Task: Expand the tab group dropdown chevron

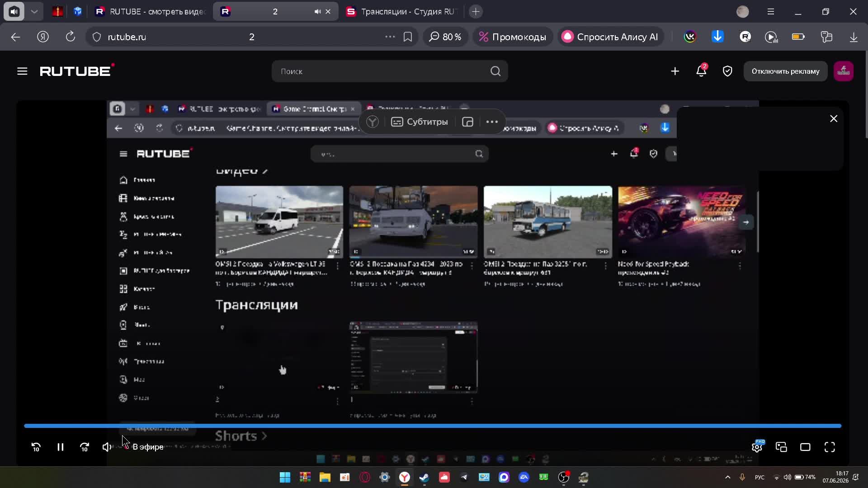Action: pos(34,12)
